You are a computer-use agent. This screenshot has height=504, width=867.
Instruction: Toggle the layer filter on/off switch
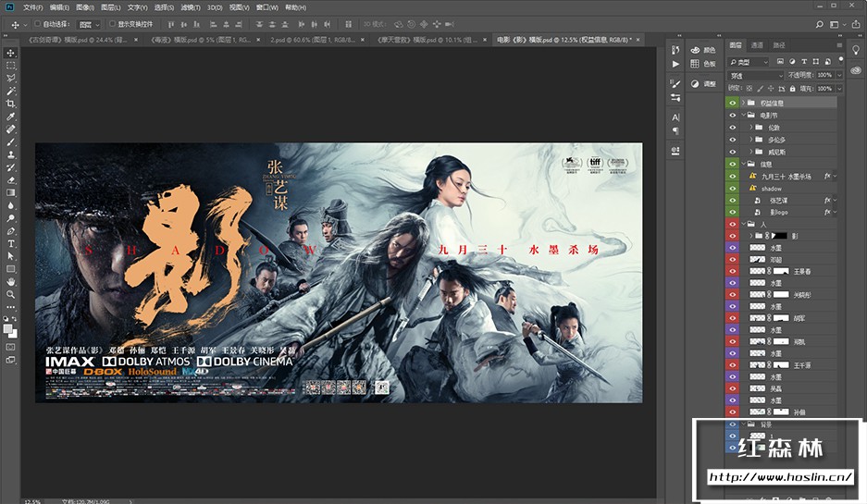coord(841,59)
